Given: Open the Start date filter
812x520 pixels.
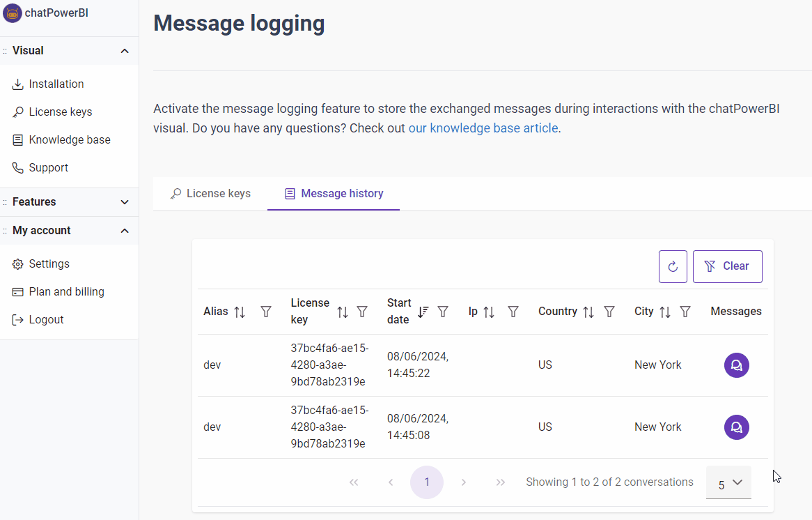Looking at the screenshot, I should pos(443,312).
